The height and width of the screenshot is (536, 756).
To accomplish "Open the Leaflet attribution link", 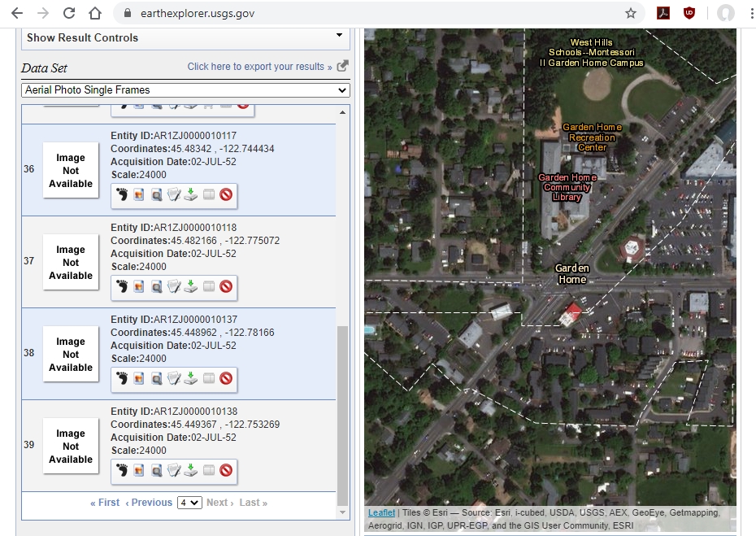I will tap(380, 512).
